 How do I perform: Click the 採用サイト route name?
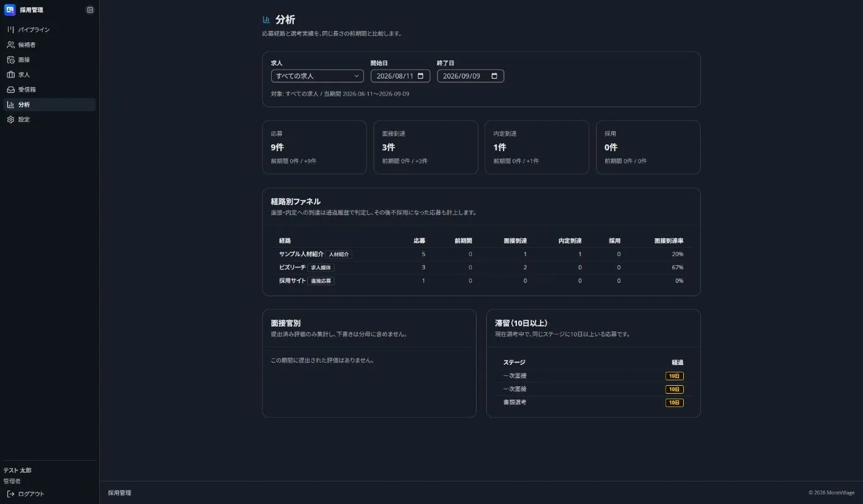[x=293, y=281]
